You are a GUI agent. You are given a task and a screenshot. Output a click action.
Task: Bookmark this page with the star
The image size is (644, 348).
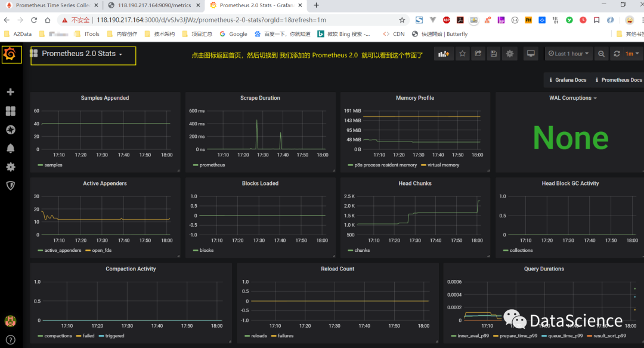[402, 20]
